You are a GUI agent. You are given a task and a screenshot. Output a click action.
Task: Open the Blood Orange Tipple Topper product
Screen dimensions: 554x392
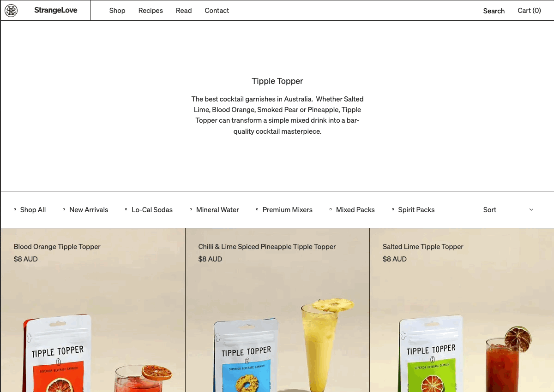tap(57, 247)
